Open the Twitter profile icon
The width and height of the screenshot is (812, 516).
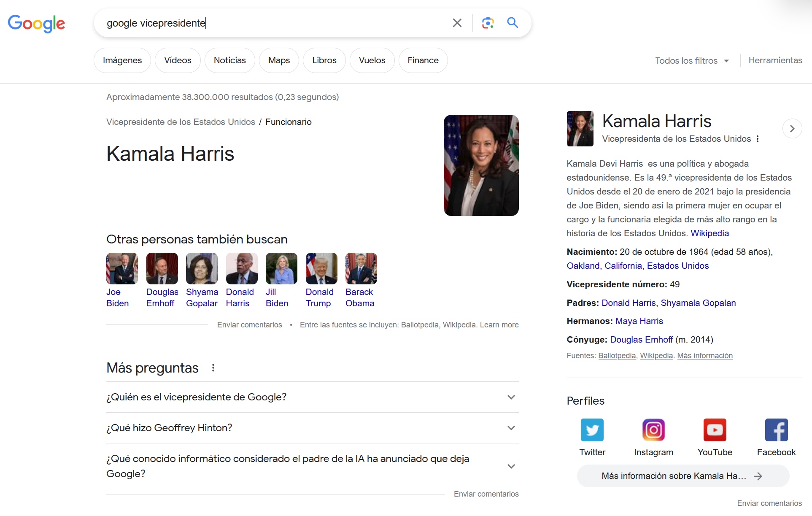coord(592,430)
